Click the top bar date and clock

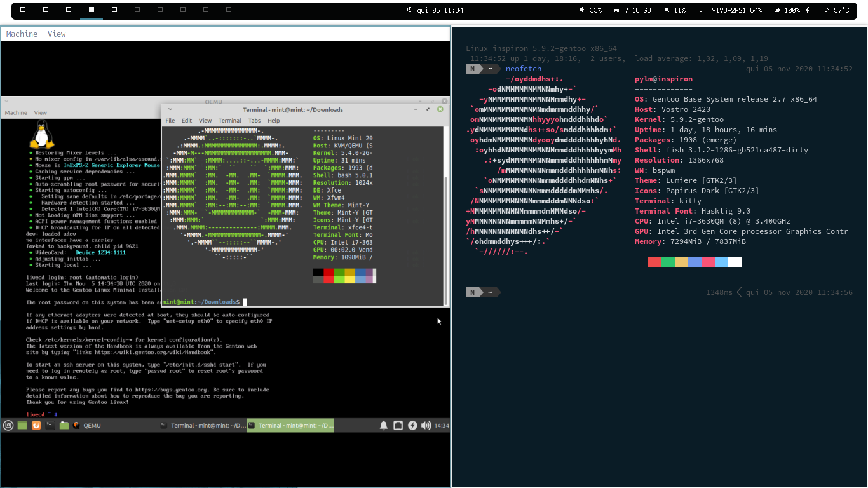pos(435,10)
